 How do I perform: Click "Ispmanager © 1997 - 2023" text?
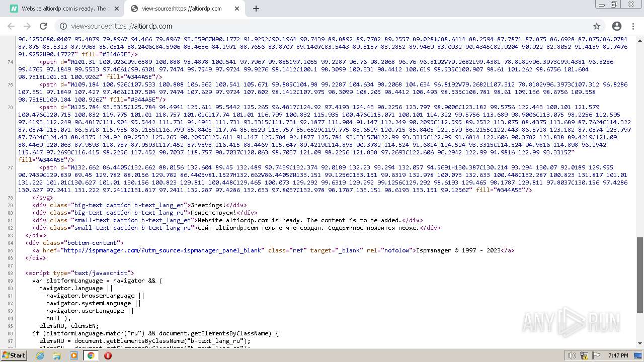point(458,250)
